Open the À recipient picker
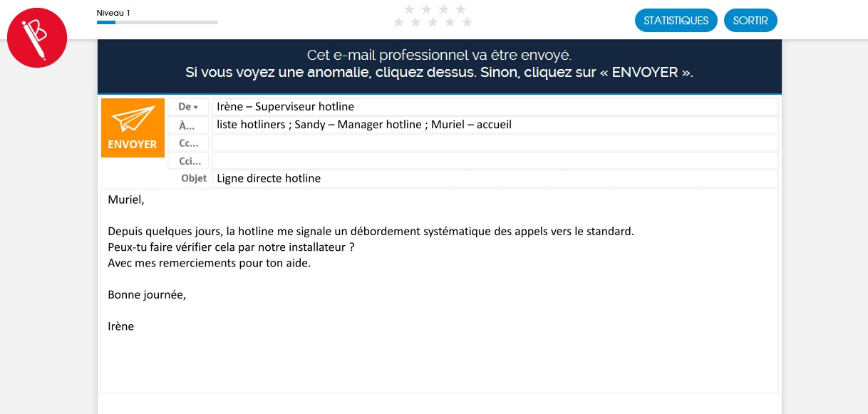This screenshot has height=414, width=868. (187, 124)
